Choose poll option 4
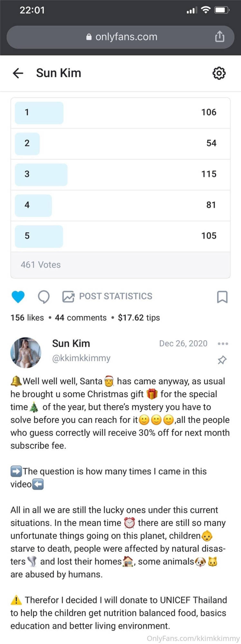The width and height of the screenshot is (241, 644). tap(120, 205)
